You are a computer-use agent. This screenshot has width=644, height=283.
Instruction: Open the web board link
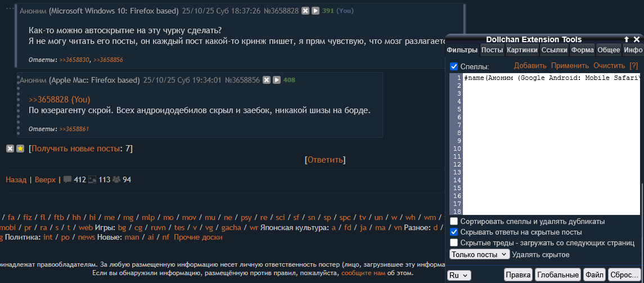click(x=86, y=227)
